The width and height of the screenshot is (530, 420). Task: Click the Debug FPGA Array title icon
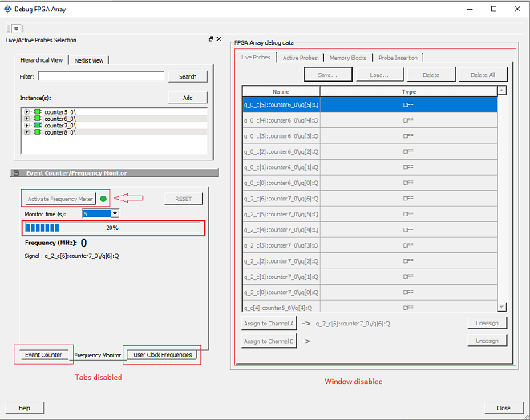point(9,9)
